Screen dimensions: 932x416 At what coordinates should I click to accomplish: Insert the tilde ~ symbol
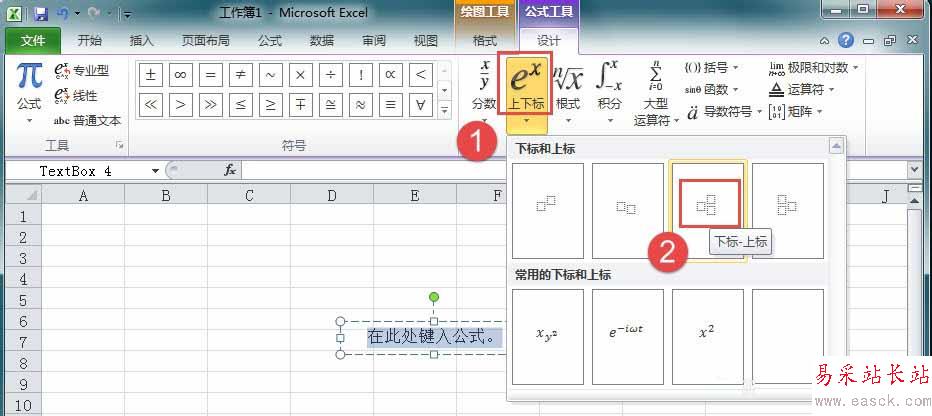click(270, 75)
